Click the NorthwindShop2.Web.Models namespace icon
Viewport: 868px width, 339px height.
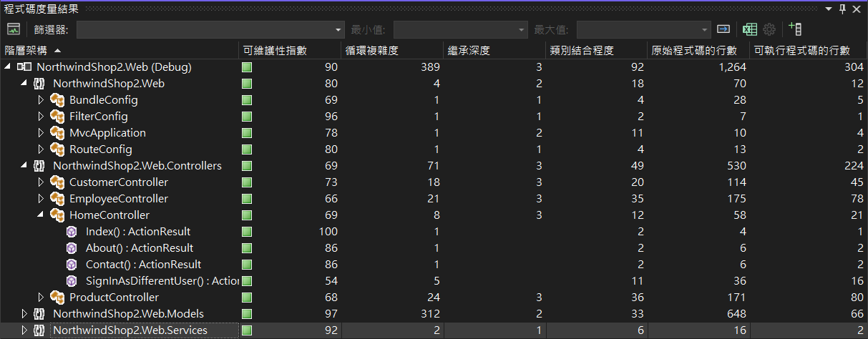40,314
